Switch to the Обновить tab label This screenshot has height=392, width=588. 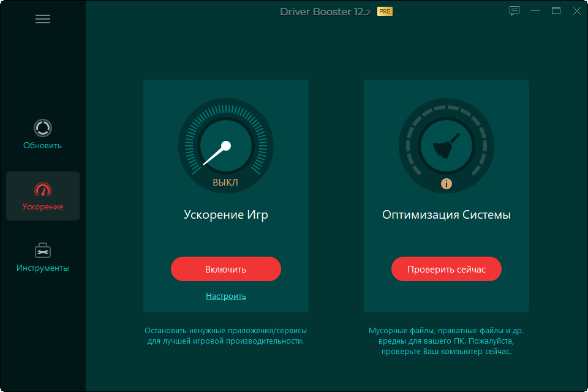42,146
